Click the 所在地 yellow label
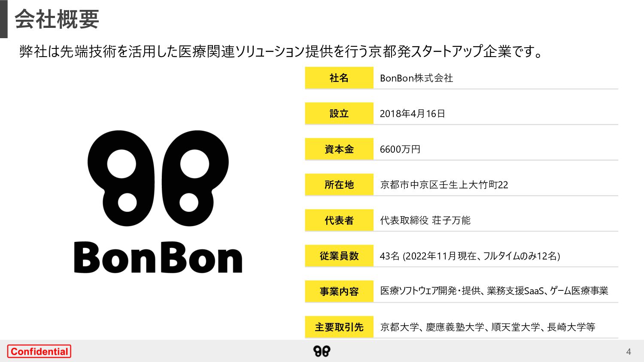 pyautogui.click(x=339, y=185)
